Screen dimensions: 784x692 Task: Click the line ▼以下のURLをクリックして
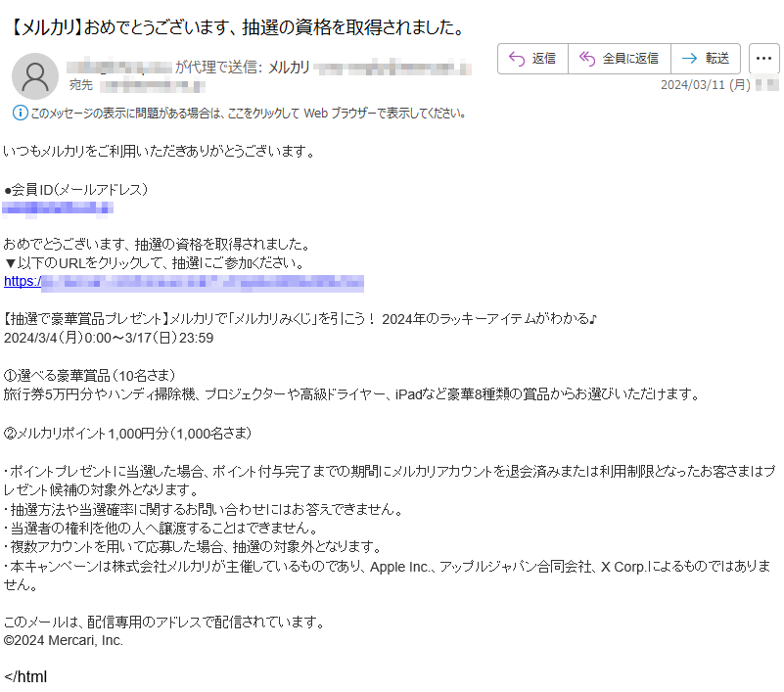(x=155, y=263)
